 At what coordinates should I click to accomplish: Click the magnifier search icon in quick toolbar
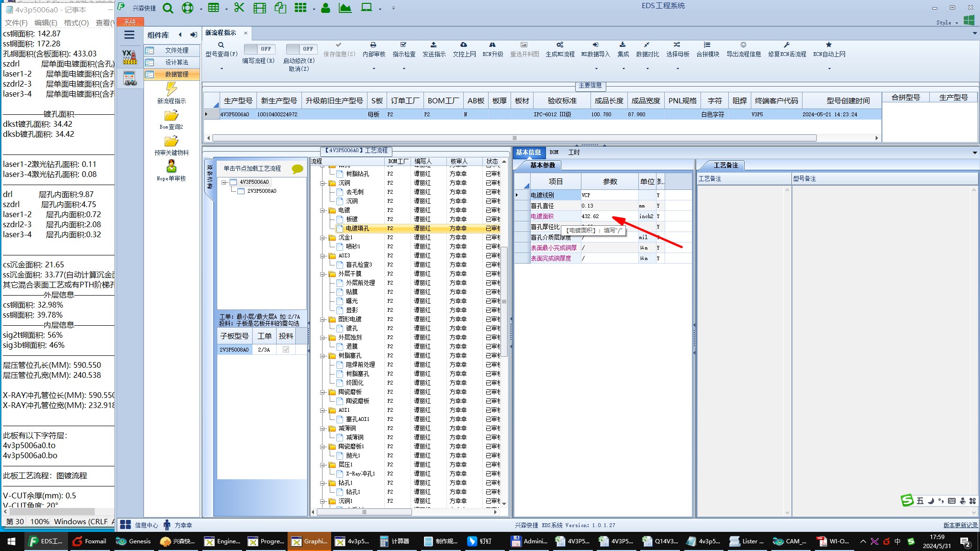pos(168,8)
